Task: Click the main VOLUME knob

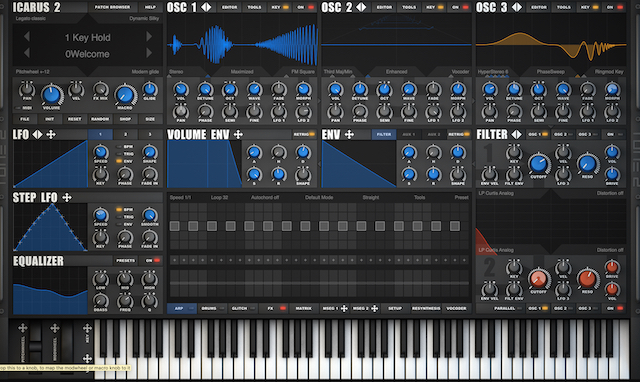Action: (x=51, y=95)
